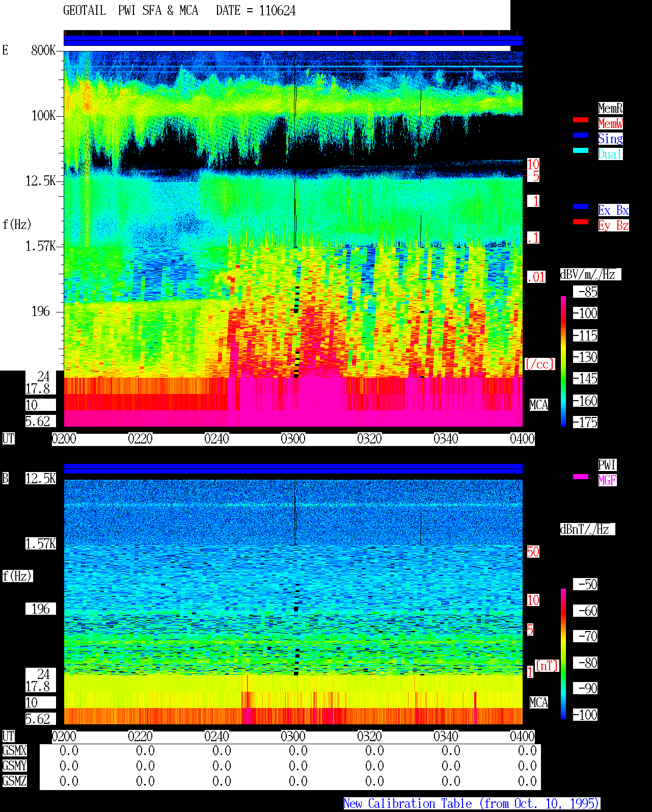
Task: Select the MemR legend label
Action: pyautogui.click(x=610, y=108)
